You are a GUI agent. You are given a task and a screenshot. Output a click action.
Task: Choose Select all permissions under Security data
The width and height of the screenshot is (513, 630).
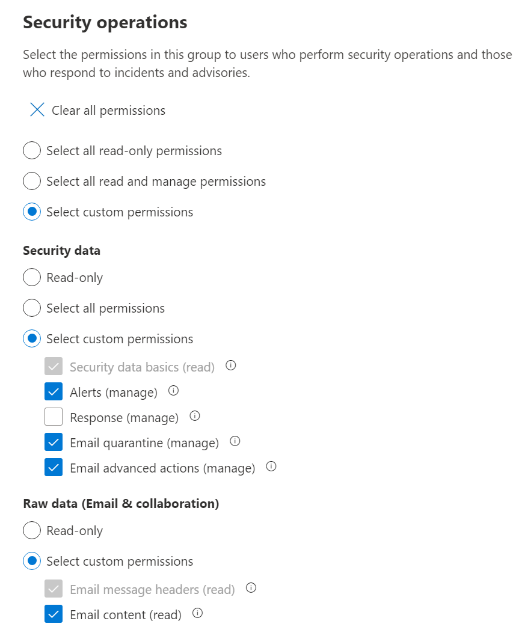click(x=32, y=308)
